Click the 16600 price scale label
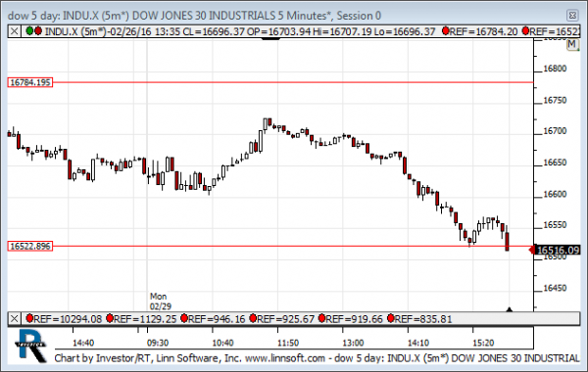588x372 pixels. point(555,194)
